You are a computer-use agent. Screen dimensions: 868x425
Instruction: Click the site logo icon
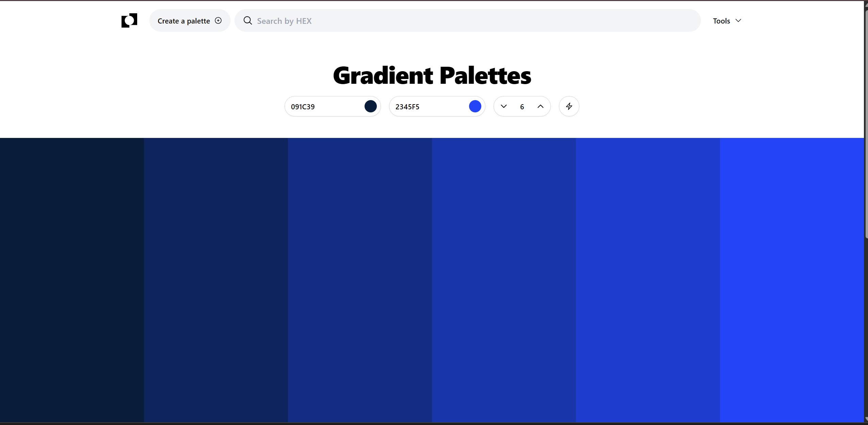pos(129,20)
